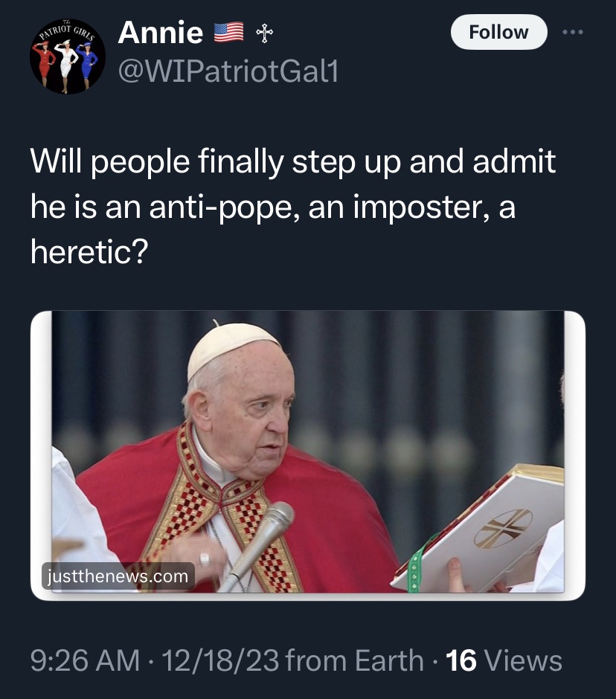Click the word "heretic?" in the tweet

pos(89,253)
